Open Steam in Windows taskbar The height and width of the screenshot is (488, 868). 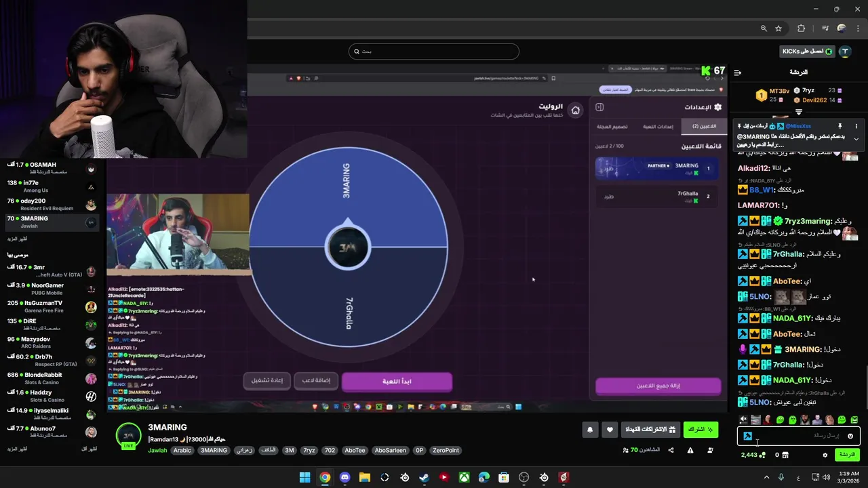(425, 477)
